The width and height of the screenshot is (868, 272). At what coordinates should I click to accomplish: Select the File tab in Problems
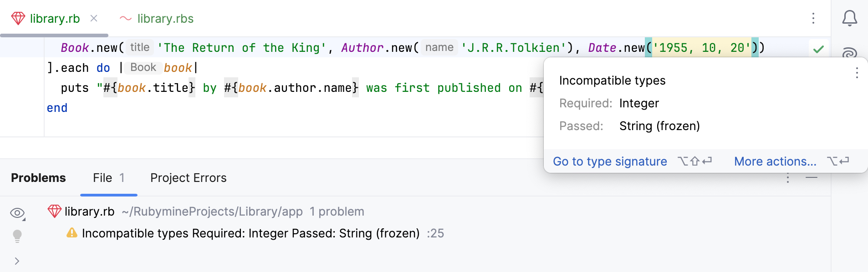coord(108,178)
